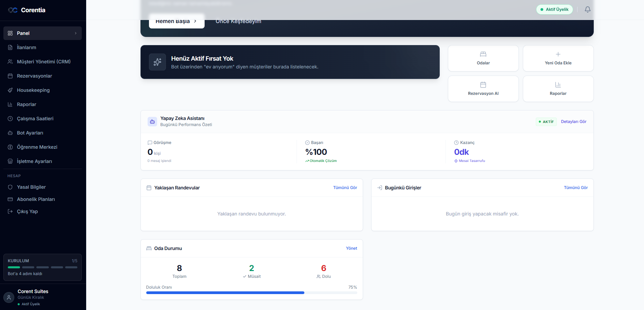
Task: Go to Housekeeping in sidebar
Action: click(x=33, y=90)
